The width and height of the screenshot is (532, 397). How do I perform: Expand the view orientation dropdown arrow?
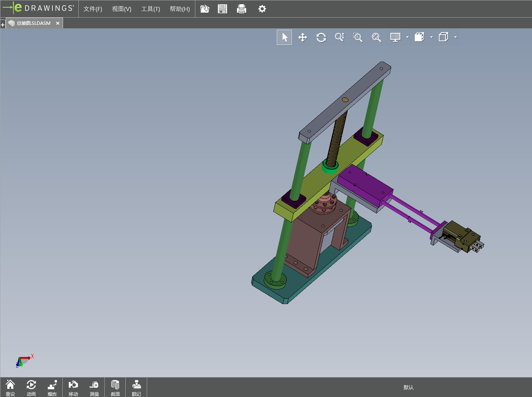coord(431,37)
